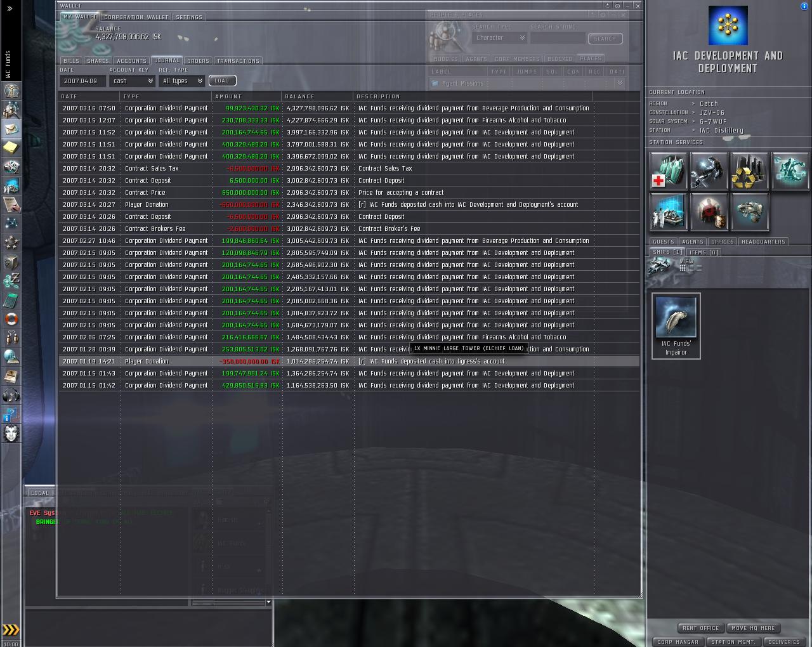Screen dimensions: 812x647
Task: Open the Offices tab in station panel
Action: [722, 242]
